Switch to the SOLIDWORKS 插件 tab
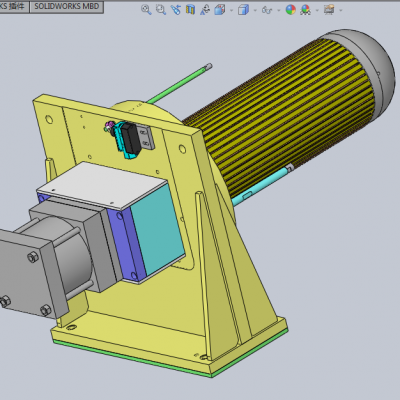This screenshot has height=400, width=400. pos(14,6)
